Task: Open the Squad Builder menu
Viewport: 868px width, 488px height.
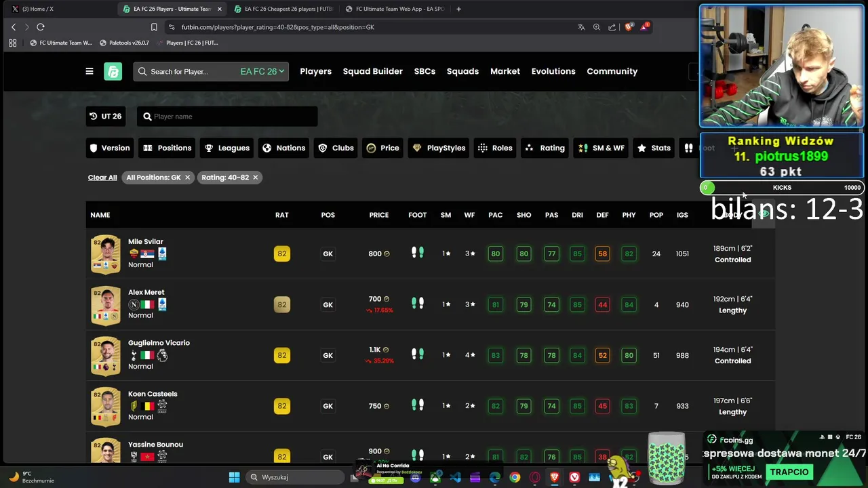Action: (x=372, y=71)
